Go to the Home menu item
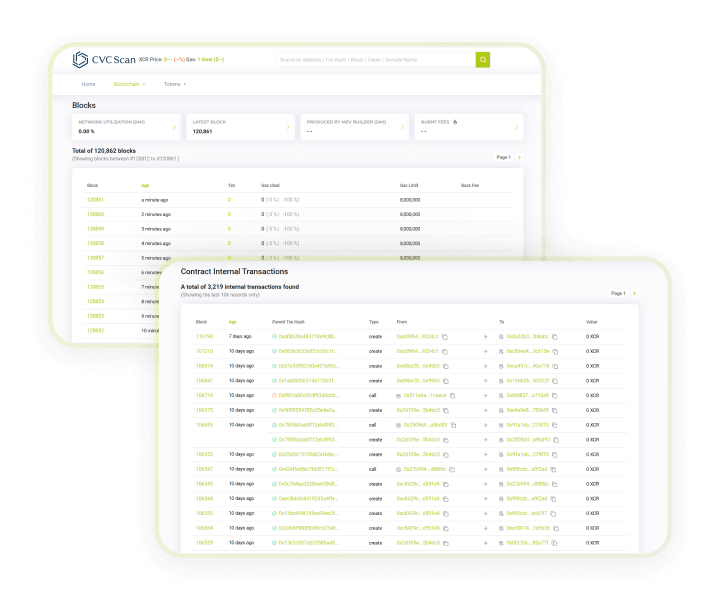Image resolution: width=720 pixels, height=600 pixels. [88, 84]
